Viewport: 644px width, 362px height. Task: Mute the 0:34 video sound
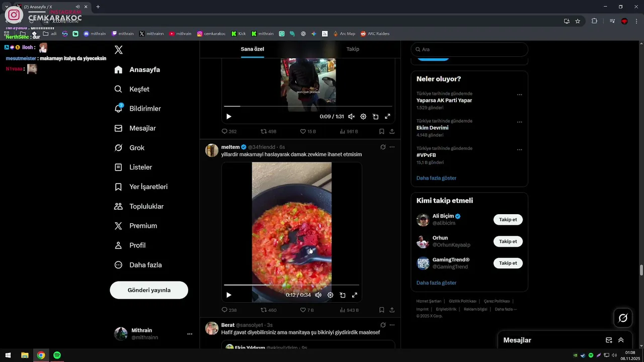pyautogui.click(x=318, y=295)
